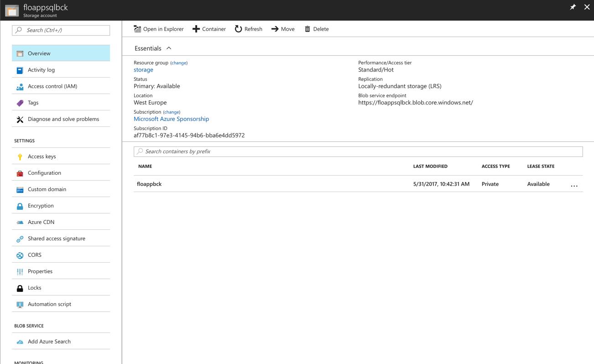Pin this blade with the pin icon

click(x=573, y=7)
